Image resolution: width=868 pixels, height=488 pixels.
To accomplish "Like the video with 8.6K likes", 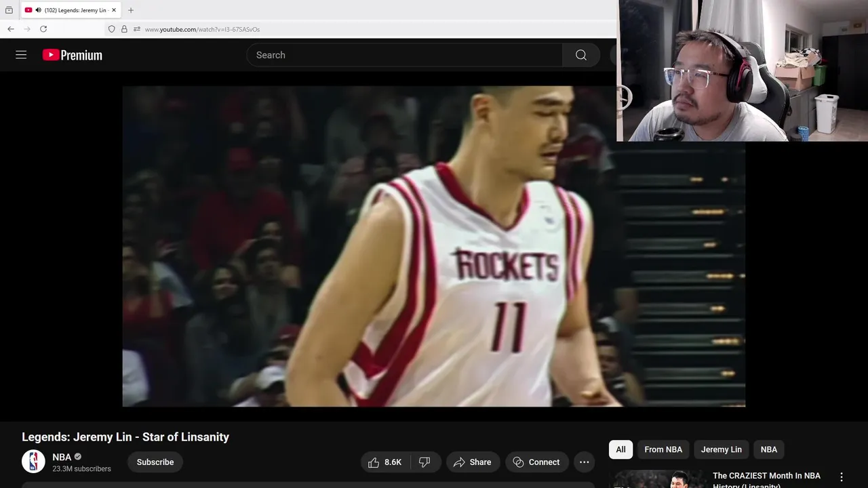I will (385, 462).
